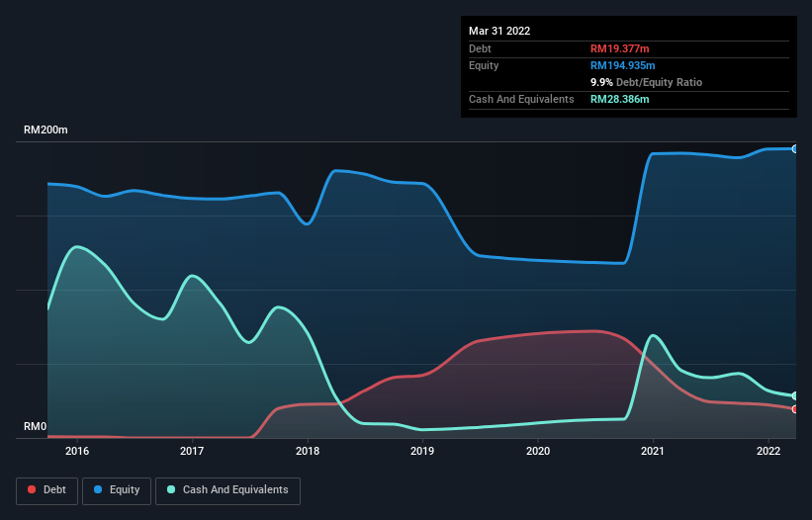
Task: Click the Mar 31 2022 tooltip date
Action: [x=499, y=31]
